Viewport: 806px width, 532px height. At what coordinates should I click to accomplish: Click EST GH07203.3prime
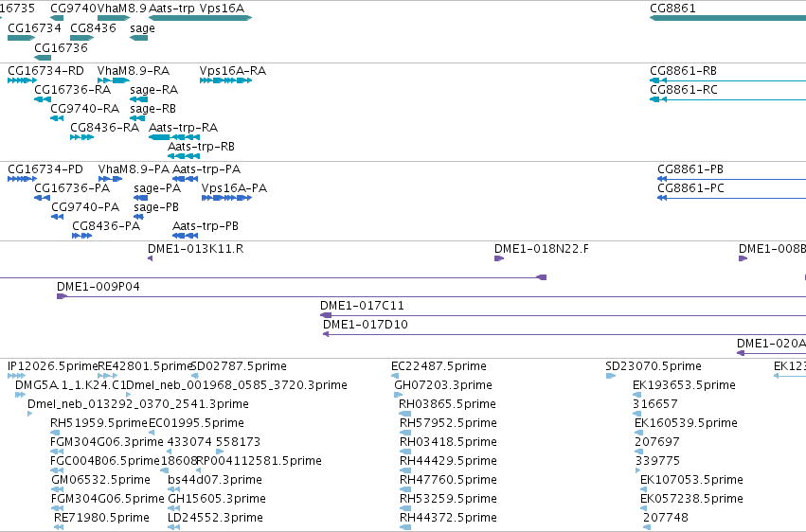[398, 395]
